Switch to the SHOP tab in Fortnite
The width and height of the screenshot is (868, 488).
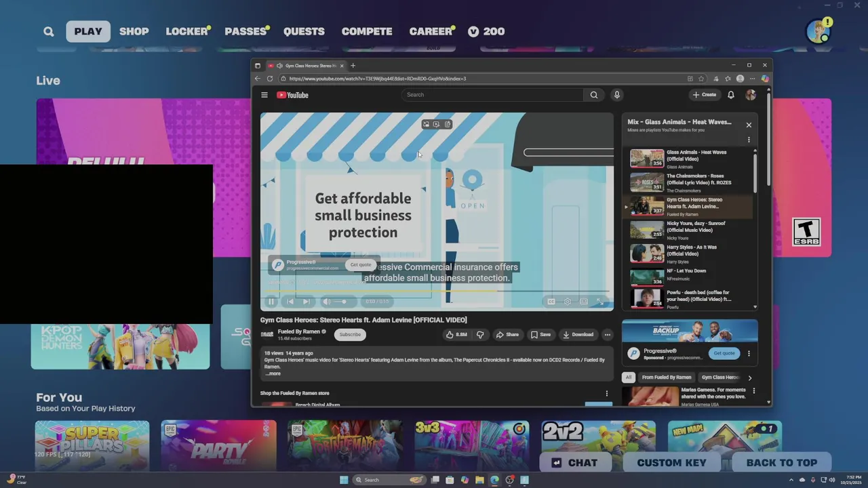(x=134, y=31)
